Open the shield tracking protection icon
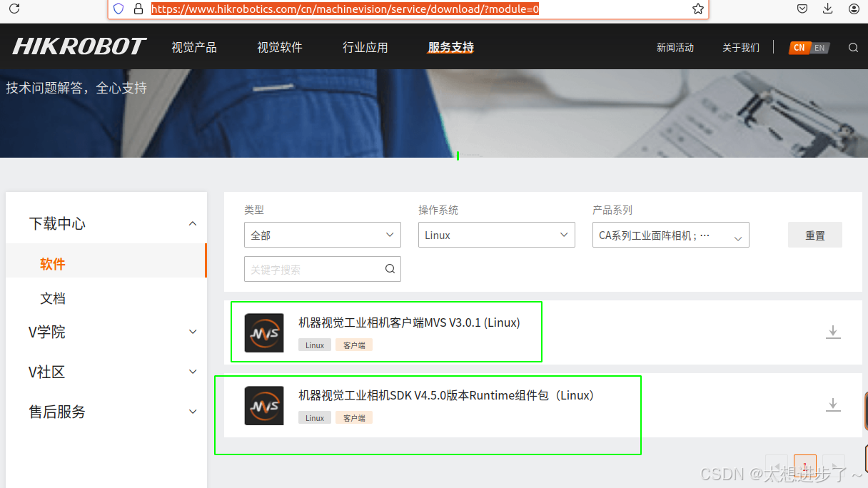868x488 pixels. (x=118, y=9)
